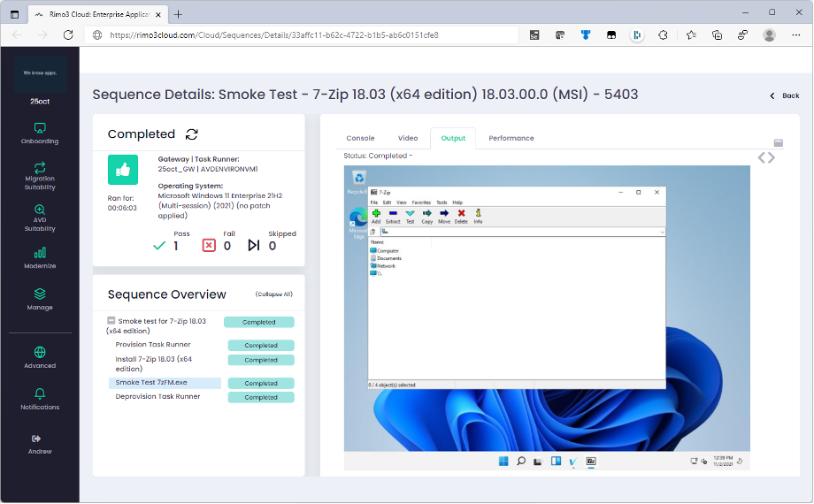
Task: Click the Back link
Action: tap(784, 95)
